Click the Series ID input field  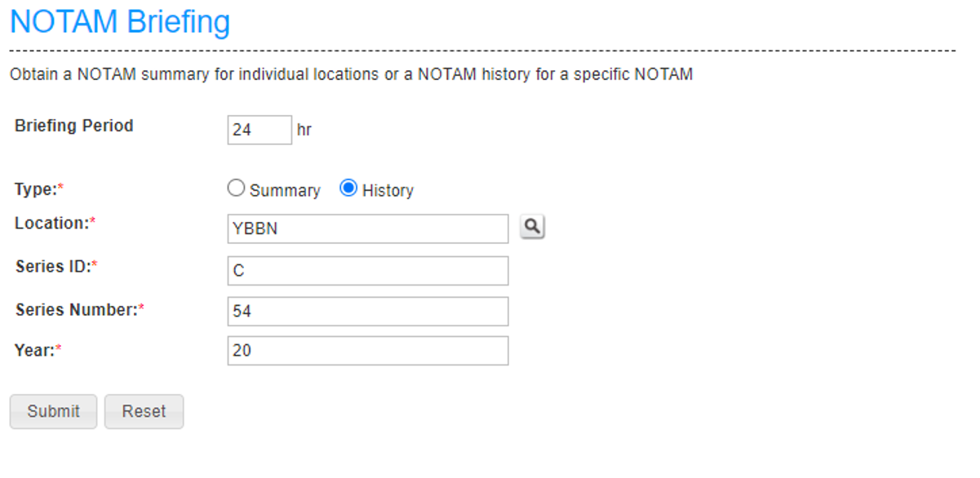tap(368, 271)
